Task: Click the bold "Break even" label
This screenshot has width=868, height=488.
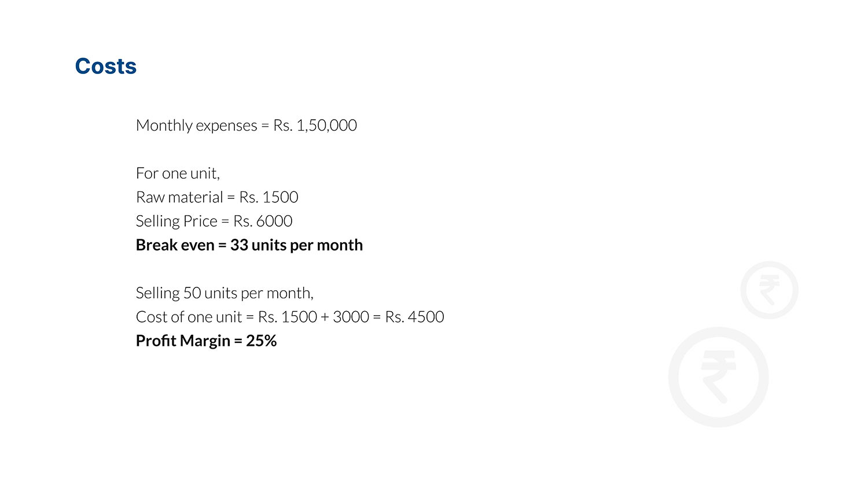Action: (x=175, y=245)
